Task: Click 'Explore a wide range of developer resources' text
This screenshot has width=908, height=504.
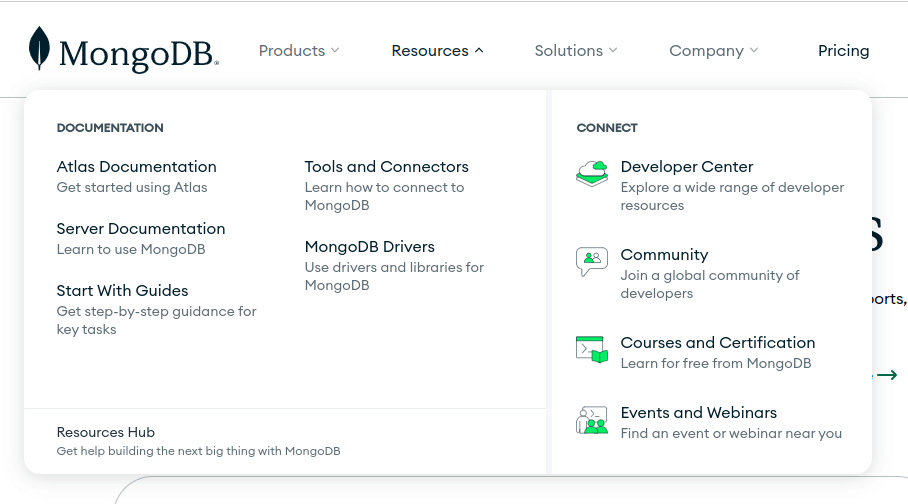Action: click(x=732, y=196)
